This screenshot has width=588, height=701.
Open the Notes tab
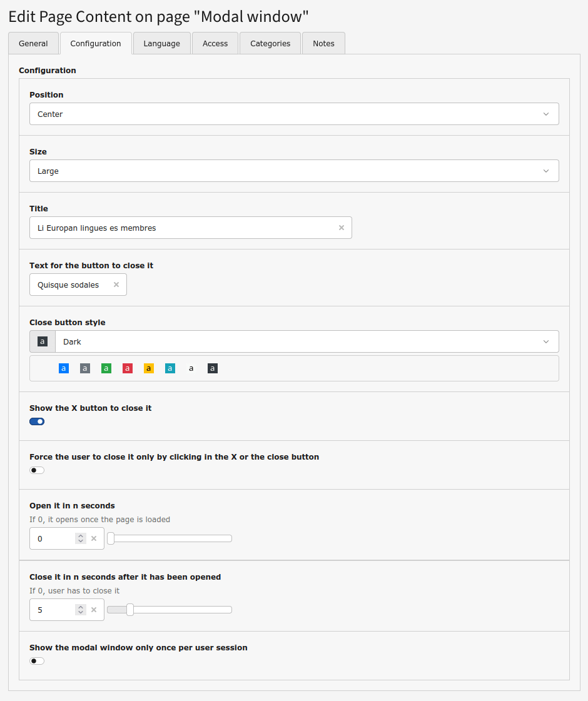323,44
